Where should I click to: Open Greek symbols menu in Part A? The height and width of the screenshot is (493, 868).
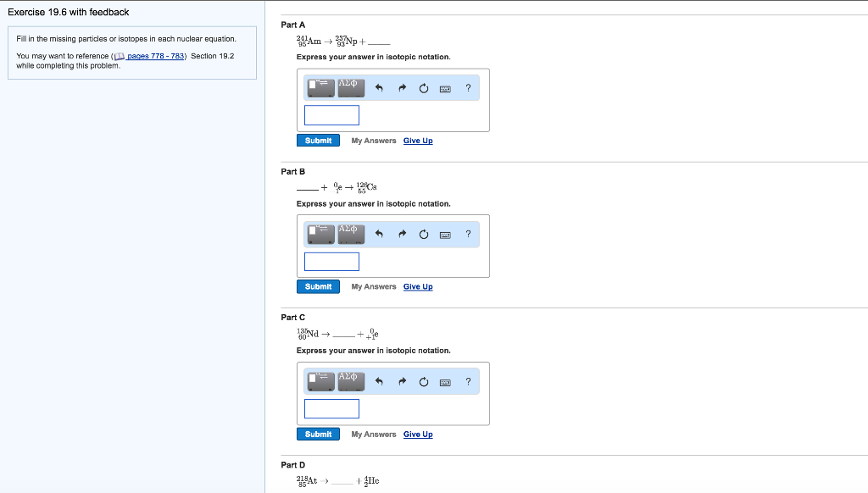(351, 87)
